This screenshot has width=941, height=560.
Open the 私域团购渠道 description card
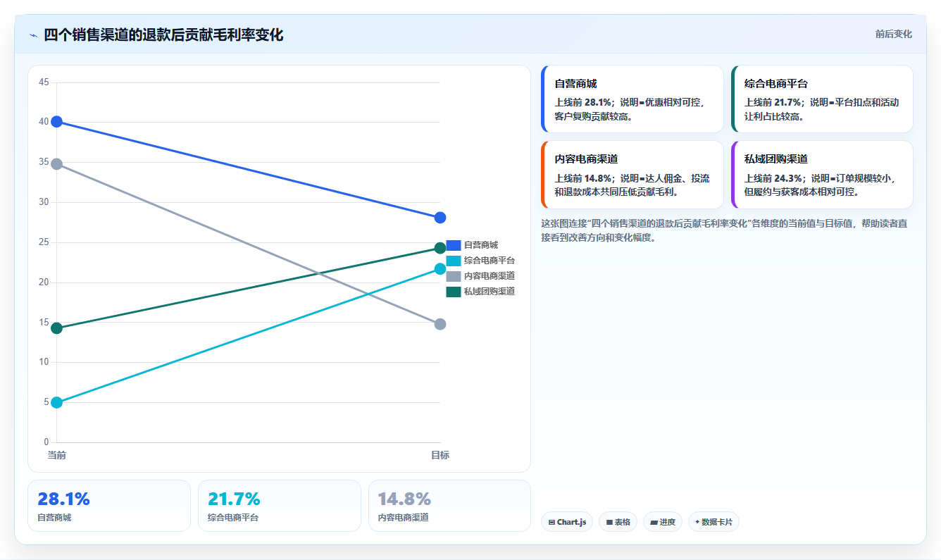[822, 175]
